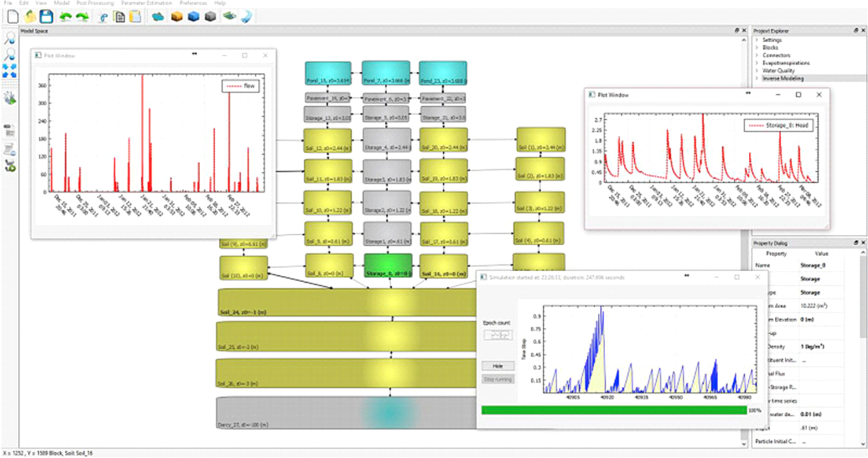
Task: Select the Darcy_27 gray block
Action: tap(347, 413)
